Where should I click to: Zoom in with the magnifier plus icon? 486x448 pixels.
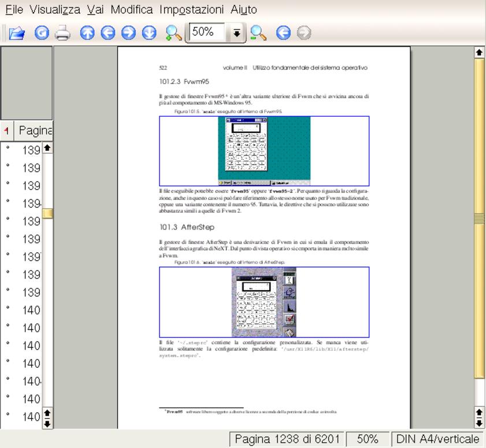(x=173, y=34)
